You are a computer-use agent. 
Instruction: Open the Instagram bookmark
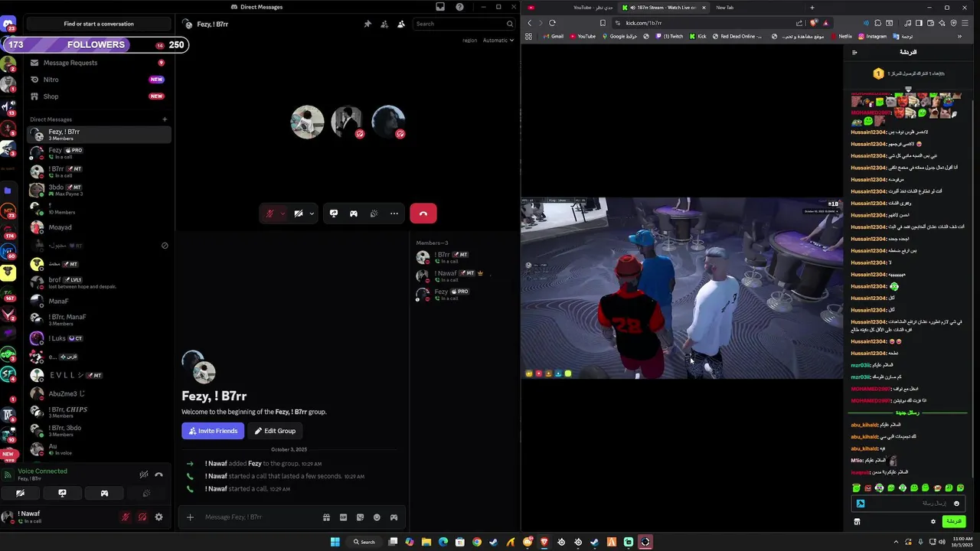[x=872, y=36]
